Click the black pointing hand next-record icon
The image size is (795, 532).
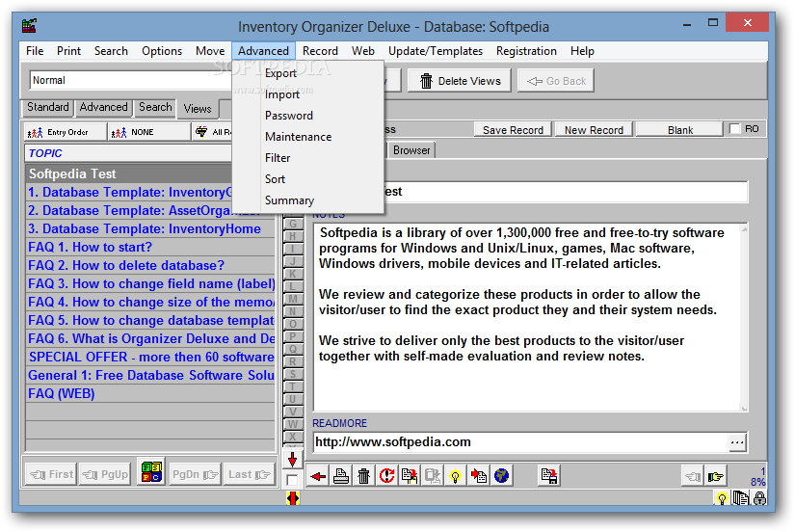716,476
